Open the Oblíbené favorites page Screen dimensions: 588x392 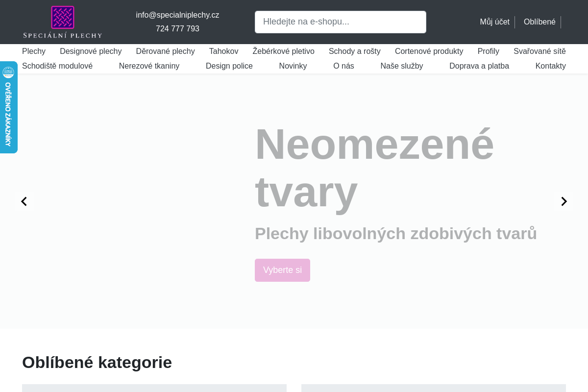(539, 22)
